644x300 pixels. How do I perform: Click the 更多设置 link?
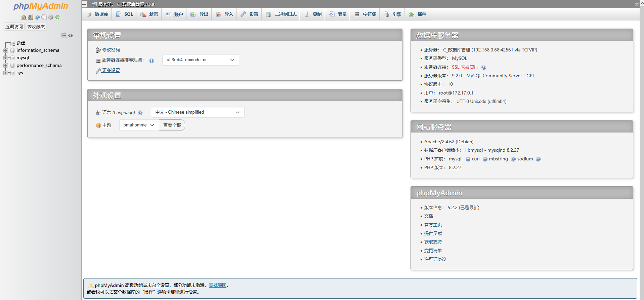[111, 70]
